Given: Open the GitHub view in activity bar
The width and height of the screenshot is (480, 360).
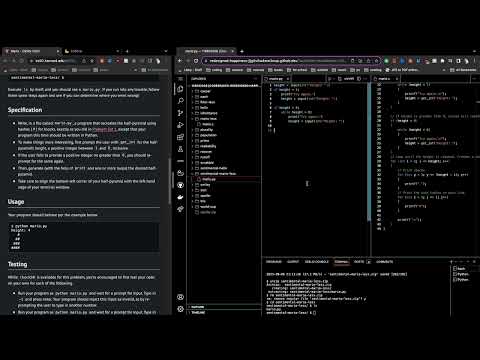Looking at the screenshot, I should [x=180, y=185].
